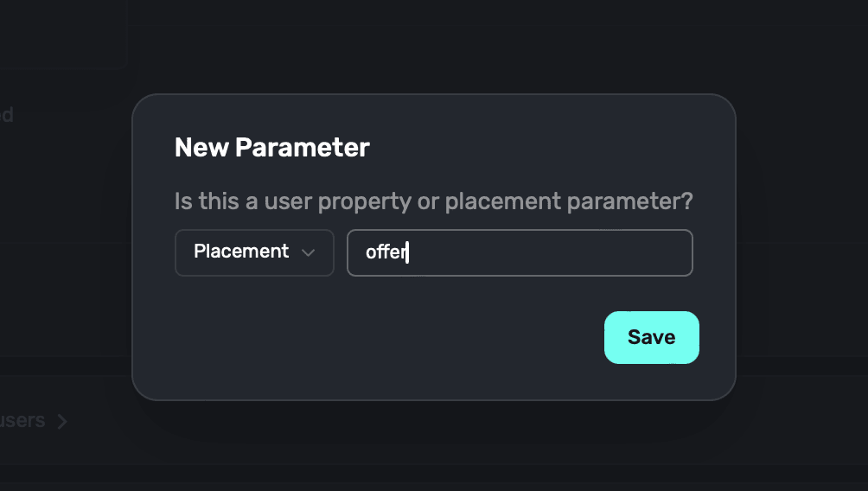This screenshot has width=868, height=491.
Task: Click the cut-off text at left edge
Action: point(6,114)
